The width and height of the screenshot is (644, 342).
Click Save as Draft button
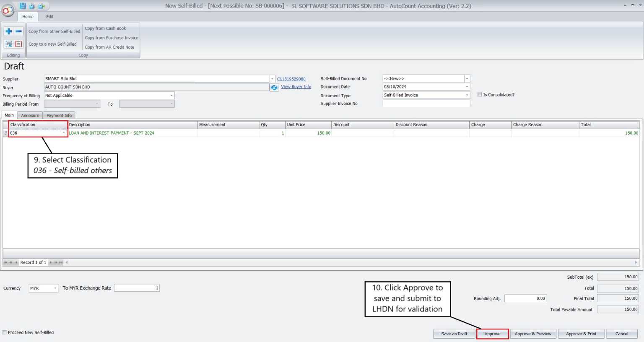click(454, 334)
